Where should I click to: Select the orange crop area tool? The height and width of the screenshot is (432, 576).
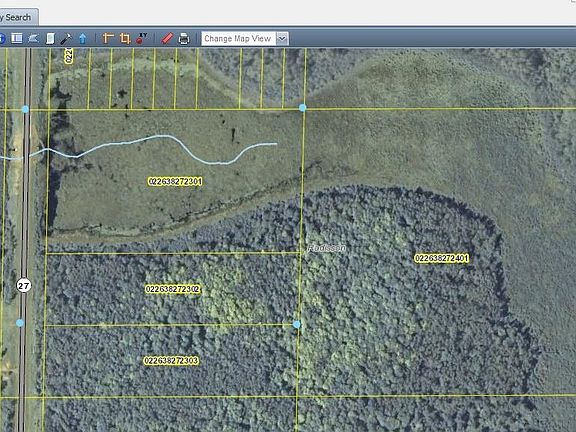pyautogui.click(x=125, y=38)
